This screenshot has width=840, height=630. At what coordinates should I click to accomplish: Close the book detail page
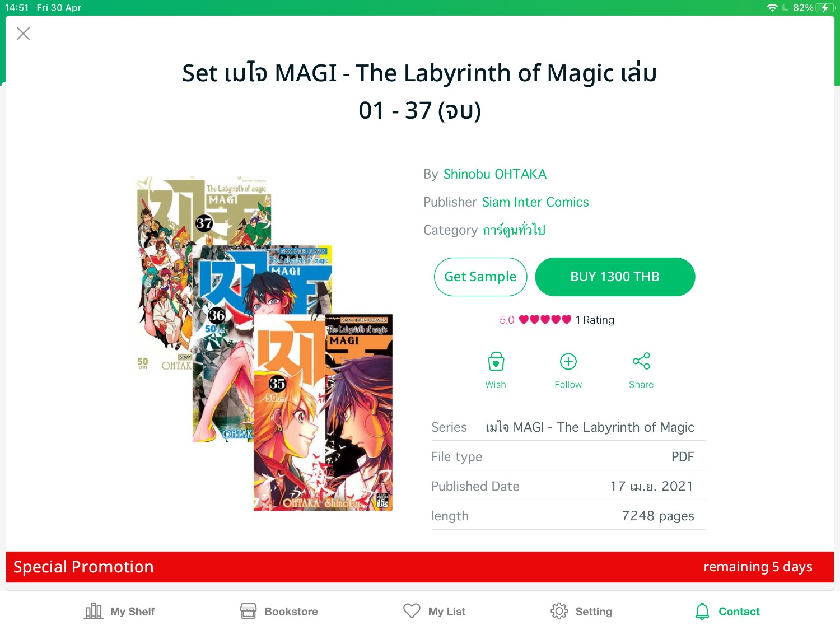24,34
